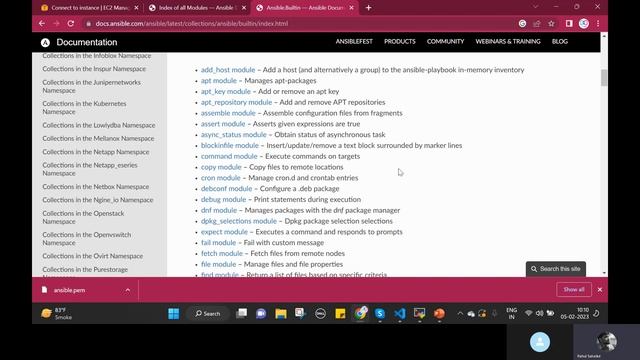The width and height of the screenshot is (640, 360).
Task: Open Collections in the Ovirt Namespace
Action: point(93,256)
